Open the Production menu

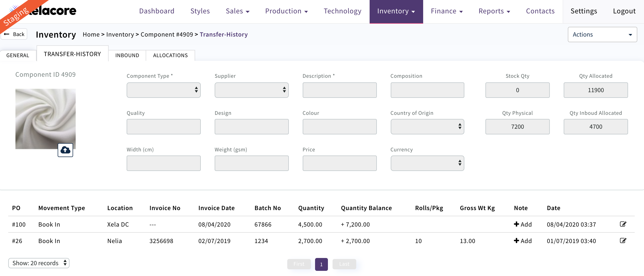pyautogui.click(x=286, y=11)
